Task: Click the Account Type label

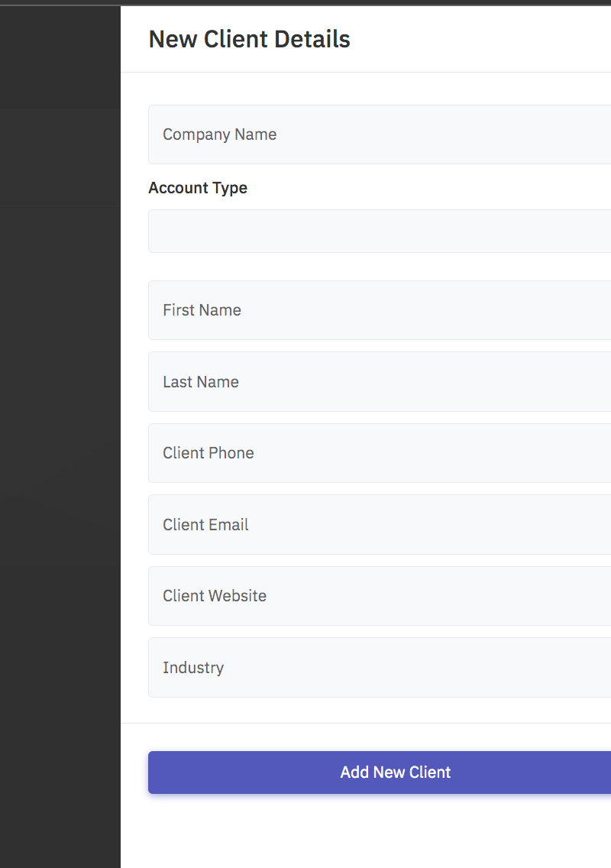Action: pyautogui.click(x=198, y=188)
